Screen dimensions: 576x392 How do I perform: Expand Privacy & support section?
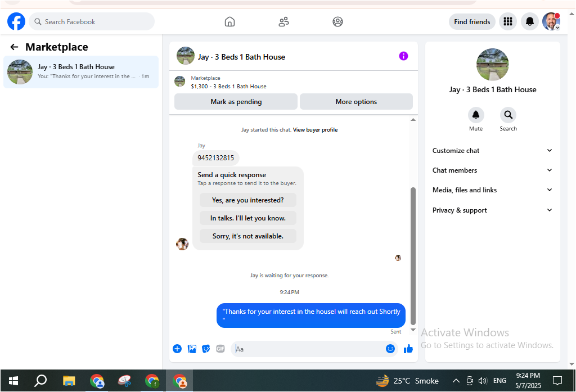[492, 210]
